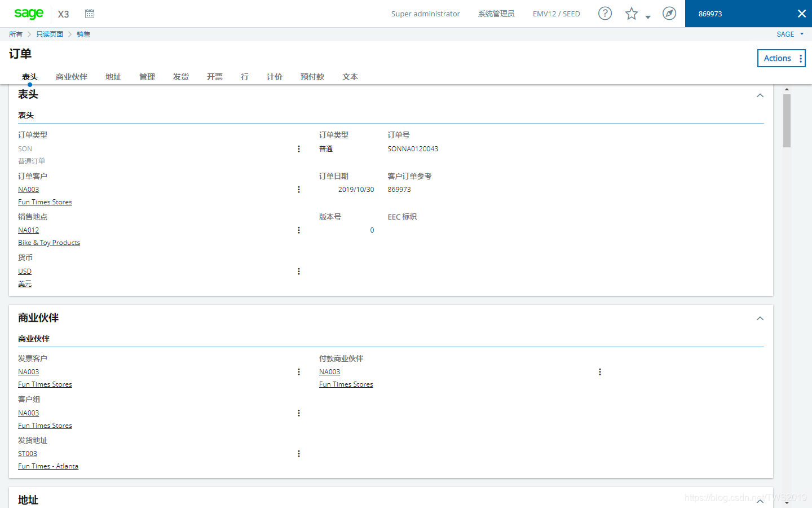Select the 普通 order type value
The width and height of the screenshot is (812, 508).
[326, 149]
